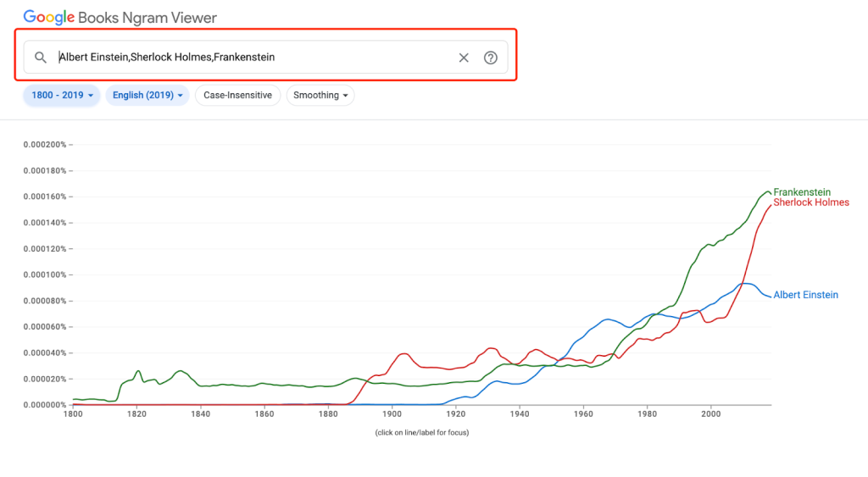868x477 pixels.
Task: Open the English (2019) corpus dropdown
Action: pos(147,95)
